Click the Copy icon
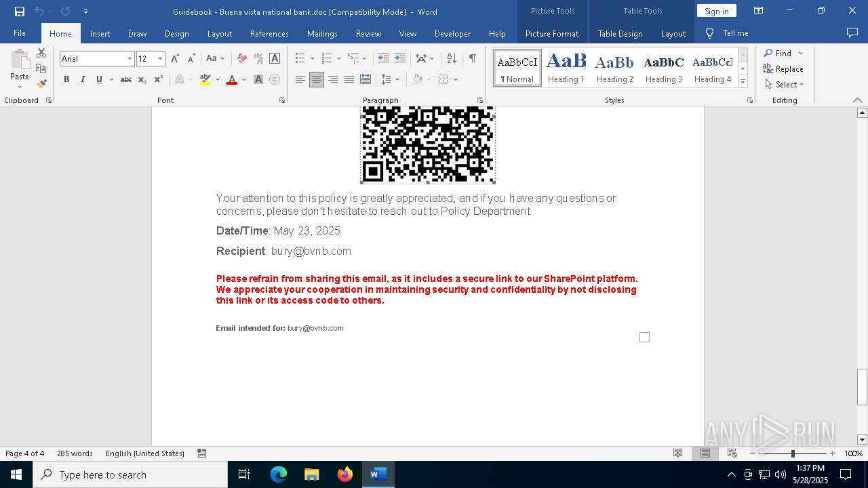The width and height of the screenshot is (868, 488). pyautogui.click(x=41, y=68)
